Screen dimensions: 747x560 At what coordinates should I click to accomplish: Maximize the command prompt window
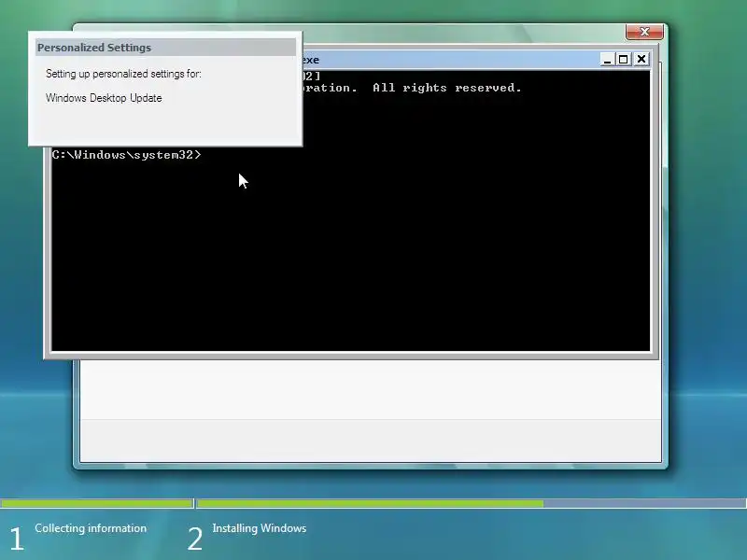point(623,60)
